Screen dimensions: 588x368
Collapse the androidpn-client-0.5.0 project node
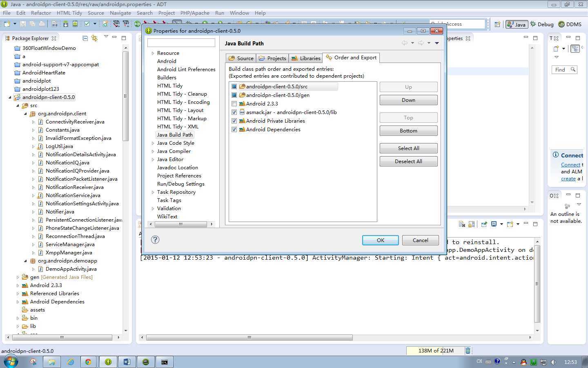[10, 97]
